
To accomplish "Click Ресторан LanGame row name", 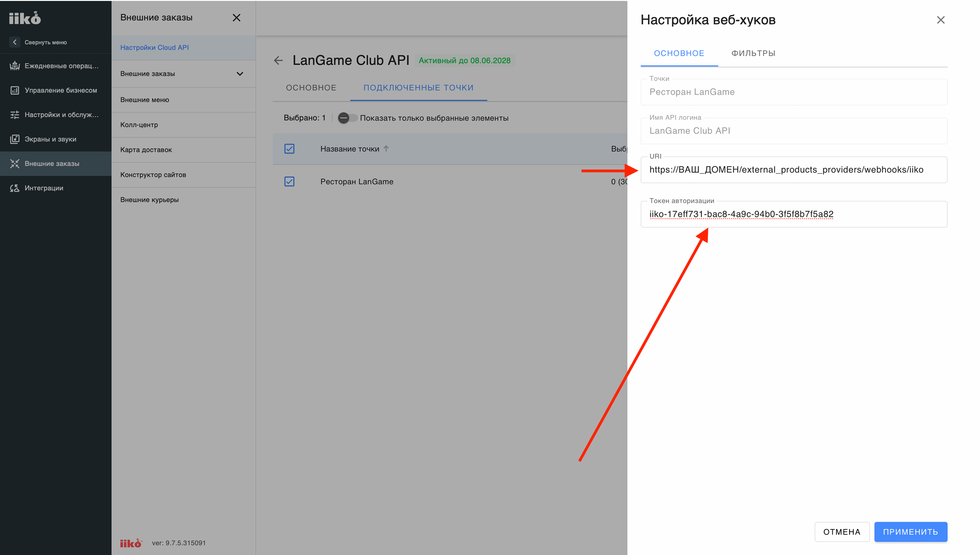I will 357,182.
